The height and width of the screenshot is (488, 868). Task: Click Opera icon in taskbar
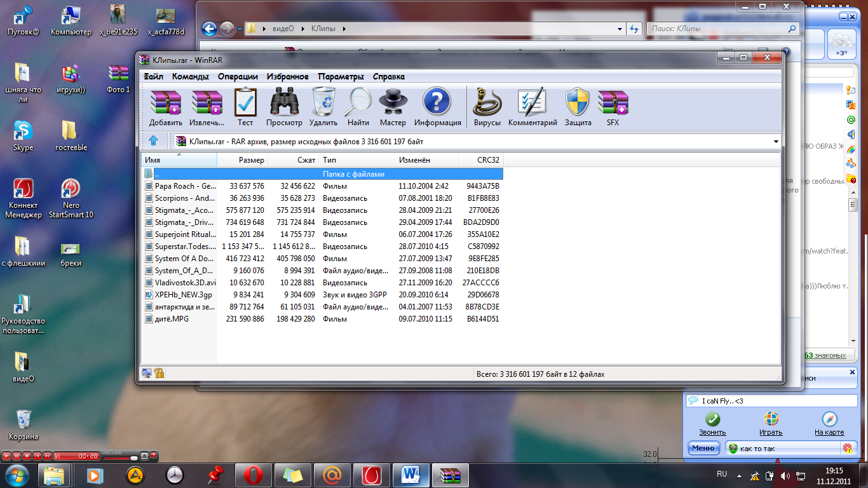254,475
